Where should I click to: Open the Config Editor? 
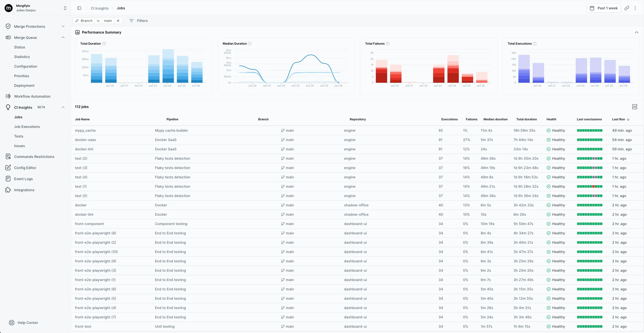pyautogui.click(x=25, y=168)
